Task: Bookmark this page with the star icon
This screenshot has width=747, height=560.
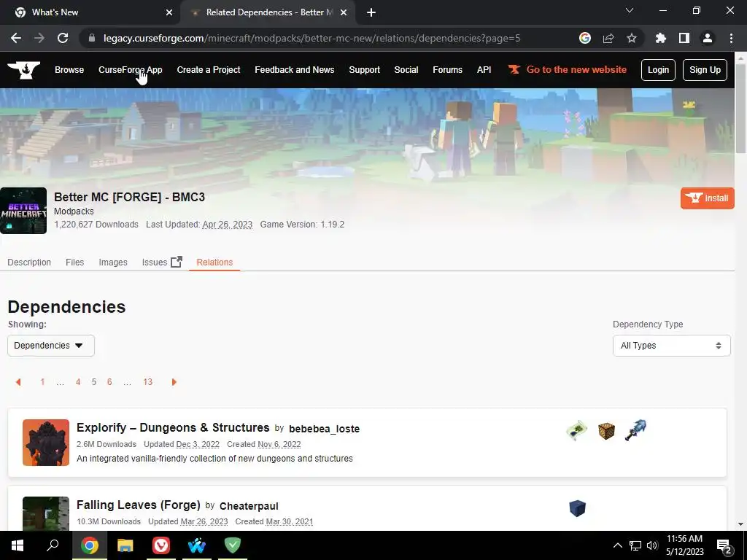Action: click(x=632, y=38)
